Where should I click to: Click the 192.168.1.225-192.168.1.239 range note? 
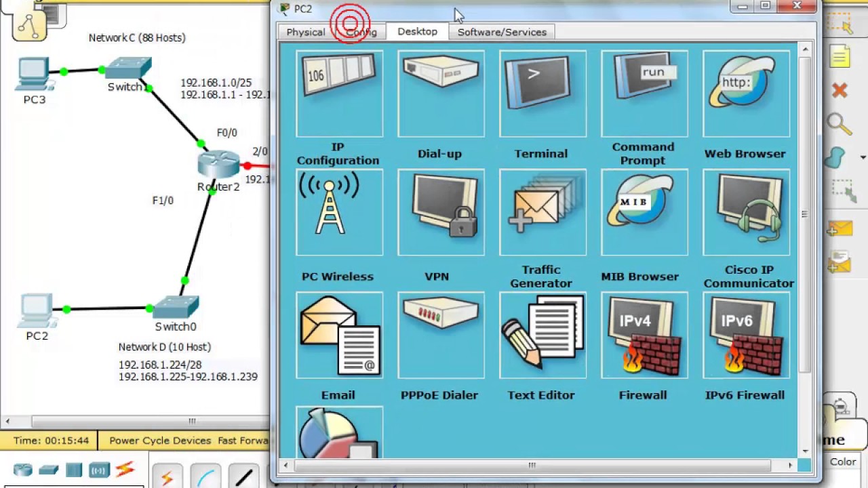pyautogui.click(x=188, y=377)
